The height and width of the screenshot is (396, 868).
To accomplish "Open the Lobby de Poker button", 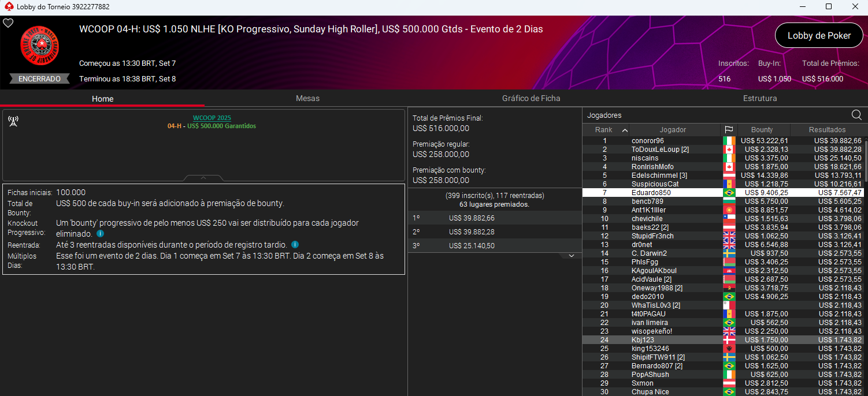I will [819, 35].
